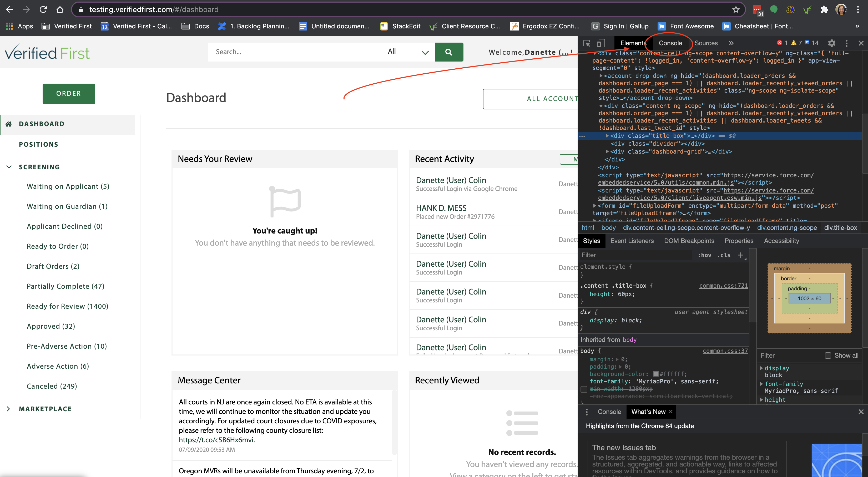Click the red error count icon

pos(779,43)
